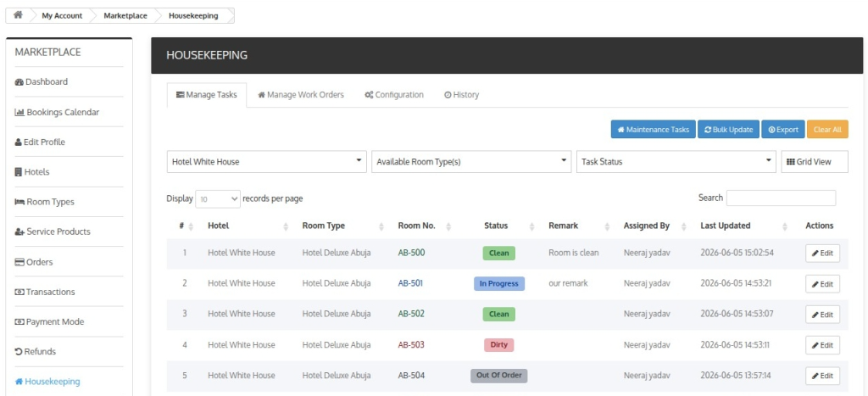Switch to Grid View
This screenshot has height=396, width=868.
click(815, 162)
